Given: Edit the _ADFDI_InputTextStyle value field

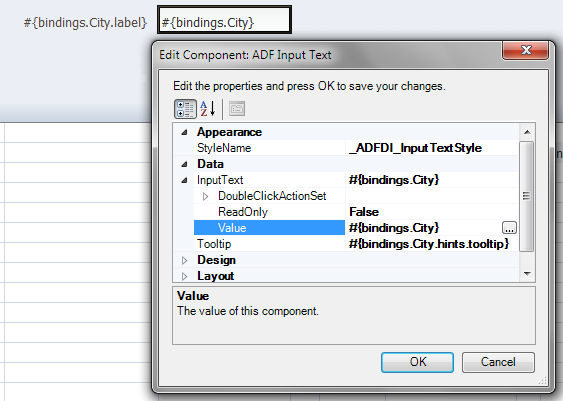Looking at the screenshot, I should pyautogui.click(x=432, y=148).
